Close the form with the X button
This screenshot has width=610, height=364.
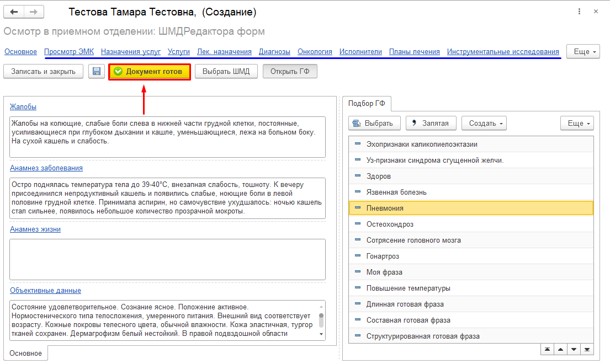point(596,12)
